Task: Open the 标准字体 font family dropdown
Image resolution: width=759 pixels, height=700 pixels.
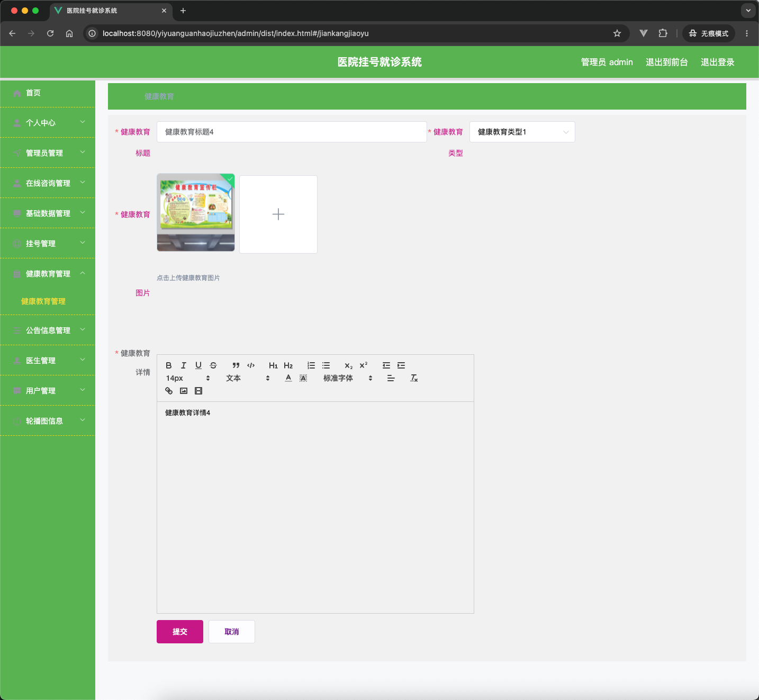Action: tap(348, 378)
